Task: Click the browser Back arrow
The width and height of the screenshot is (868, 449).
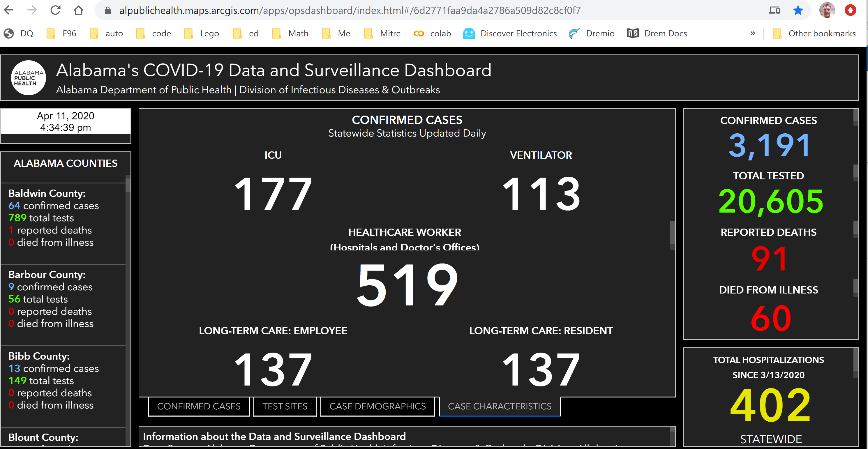Action: [x=9, y=10]
